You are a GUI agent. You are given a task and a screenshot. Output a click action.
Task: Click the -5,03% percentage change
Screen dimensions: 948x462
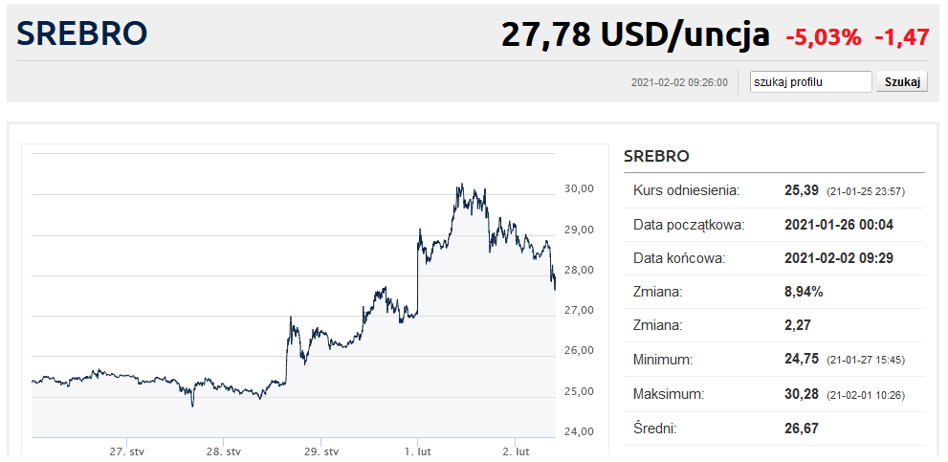point(823,38)
